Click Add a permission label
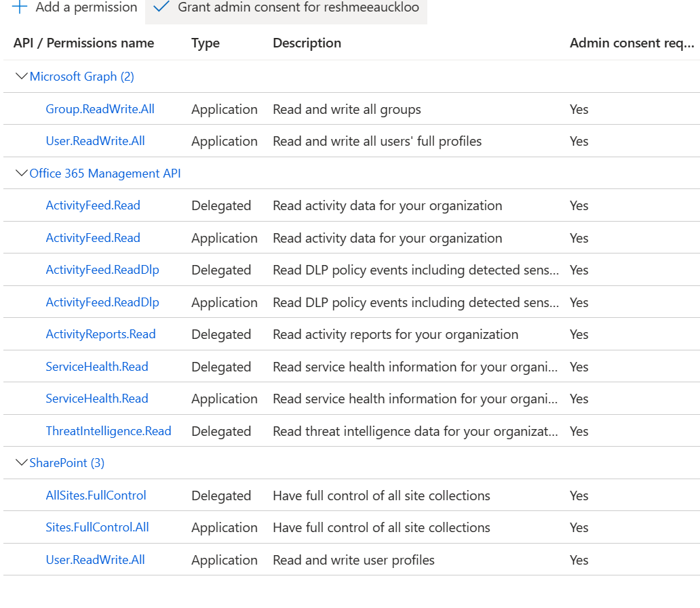Viewport: 700px width, 608px height. click(x=86, y=7)
